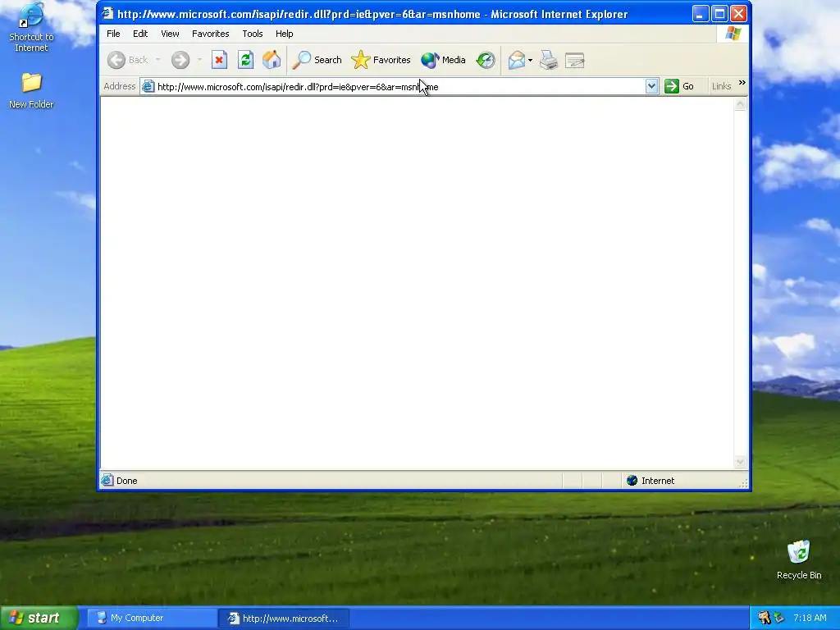The image size is (840, 630).
Task: Click the Address label
Action: pos(120,86)
